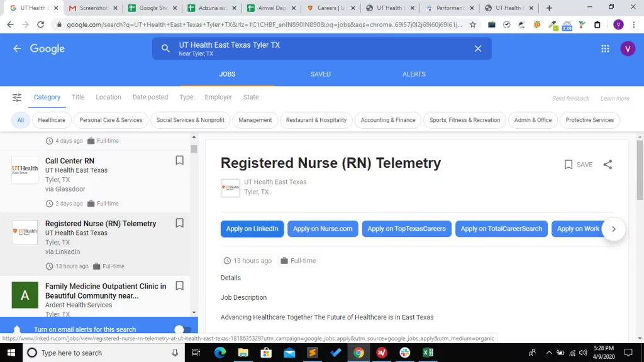Click Apply on TotalCareerSearch

[501, 229]
